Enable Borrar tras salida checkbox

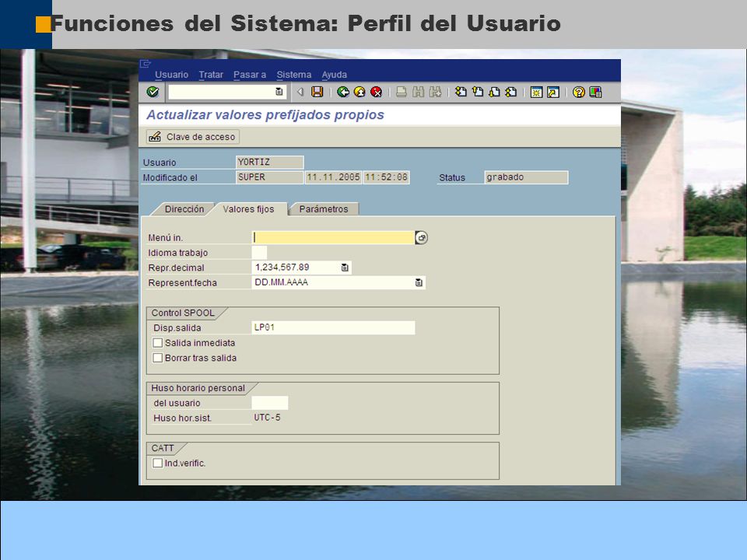pyautogui.click(x=158, y=358)
